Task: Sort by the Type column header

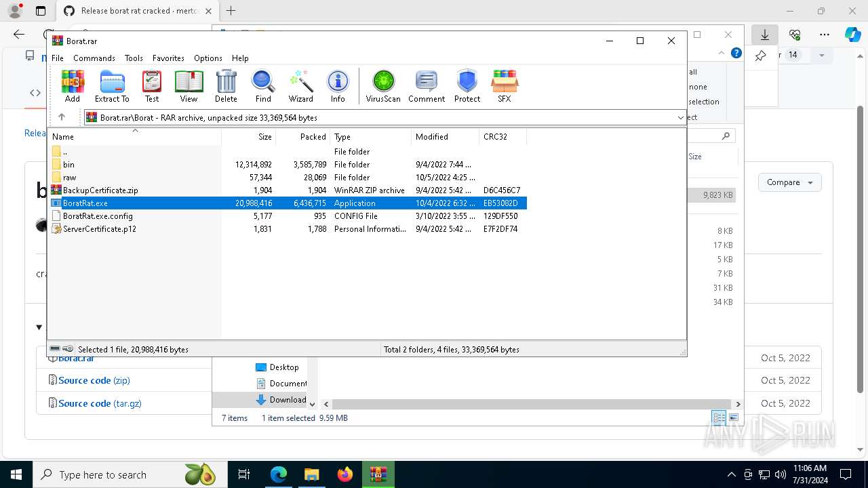Action: click(371, 137)
